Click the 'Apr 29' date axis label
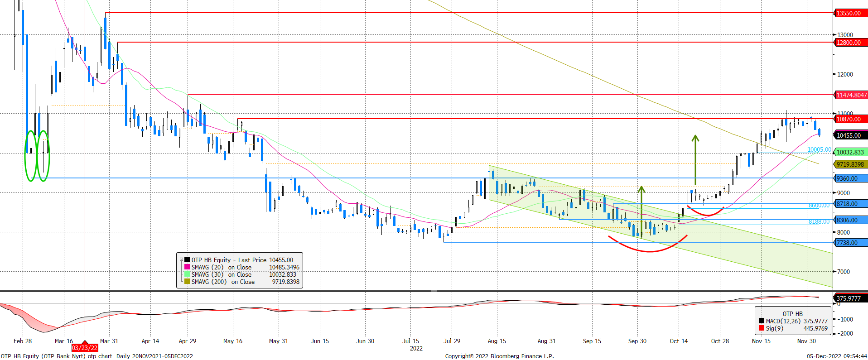Screen dimensions: 868x360 click(188, 341)
